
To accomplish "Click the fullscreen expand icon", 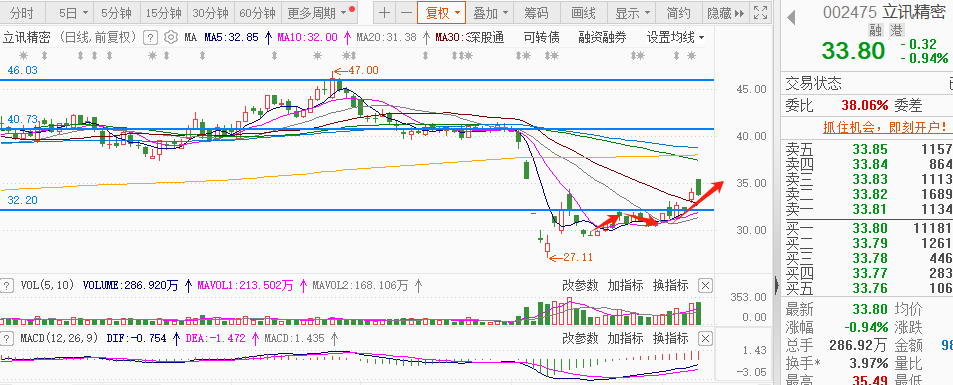I will click(x=760, y=13).
